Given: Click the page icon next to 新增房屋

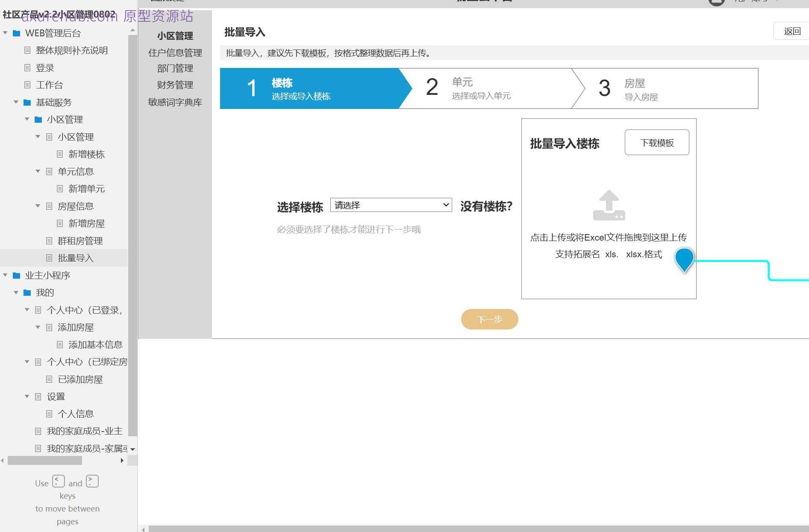Looking at the screenshot, I should click(x=59, y=223).
